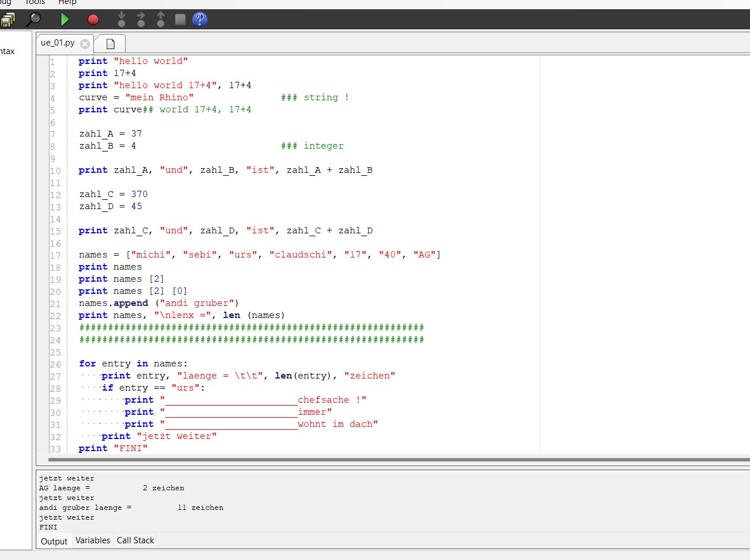Click the red stop execution icon
The width and height of the screenshot is (750, 560).
click(92, 19)
